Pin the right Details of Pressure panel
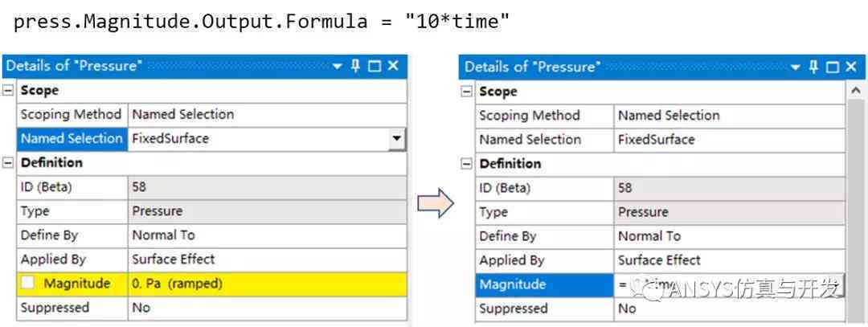Image resolution: width=868 pixels, height=327 pixels. [x=813, y=67]
